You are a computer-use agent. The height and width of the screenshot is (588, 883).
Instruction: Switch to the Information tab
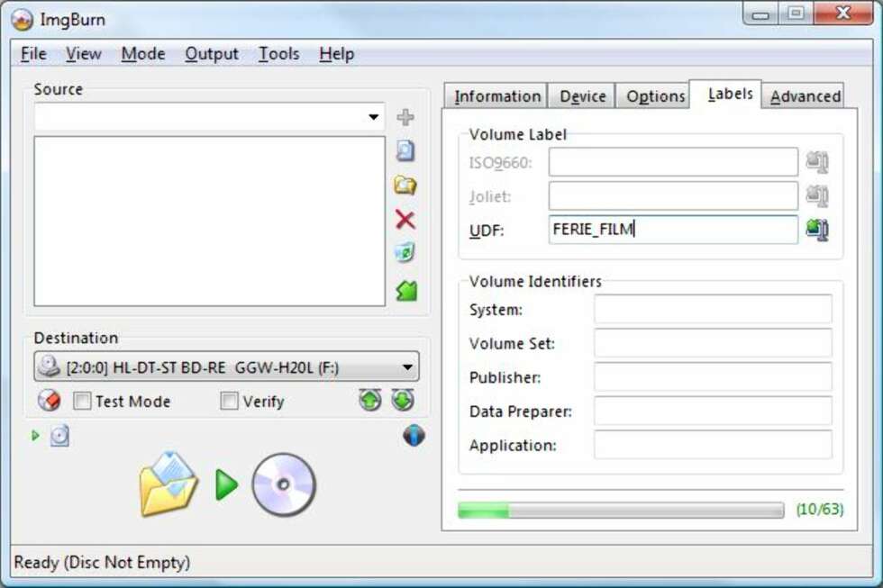point(496,96)
